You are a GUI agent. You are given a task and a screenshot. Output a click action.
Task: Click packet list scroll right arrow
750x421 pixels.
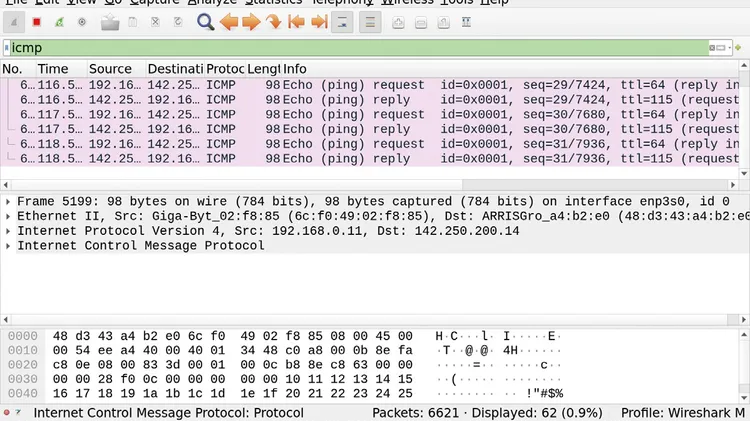pyautogui.click(x=733, y=185)
